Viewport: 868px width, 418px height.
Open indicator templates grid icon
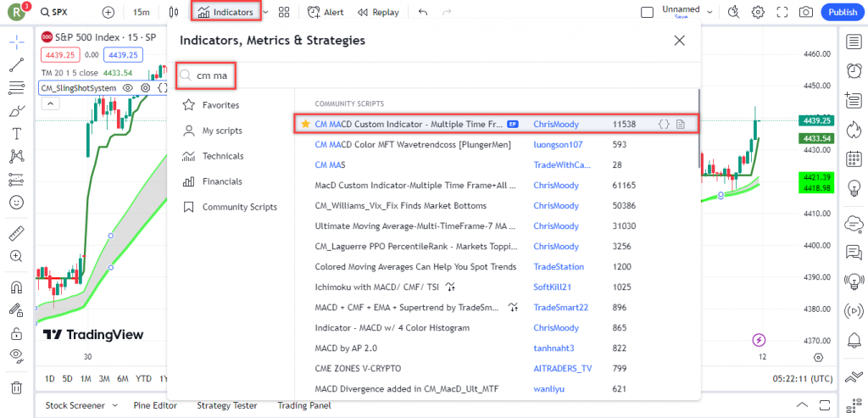[284, 12]
